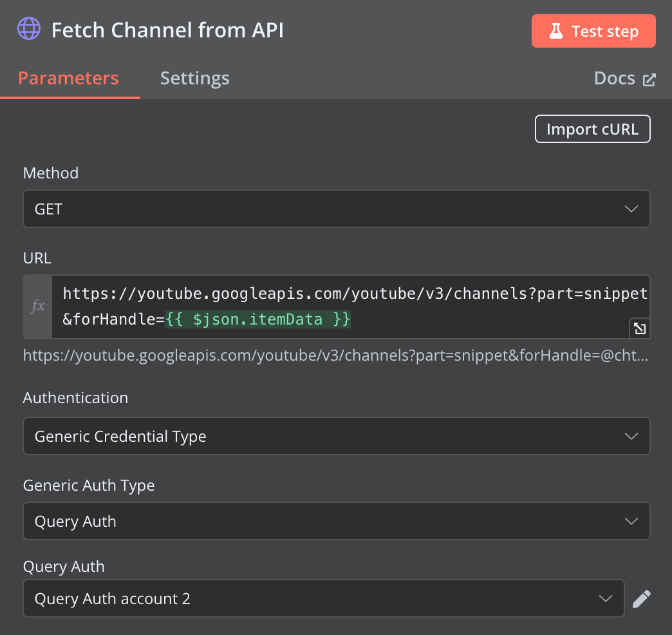Open the Docs link

[615, 79]
